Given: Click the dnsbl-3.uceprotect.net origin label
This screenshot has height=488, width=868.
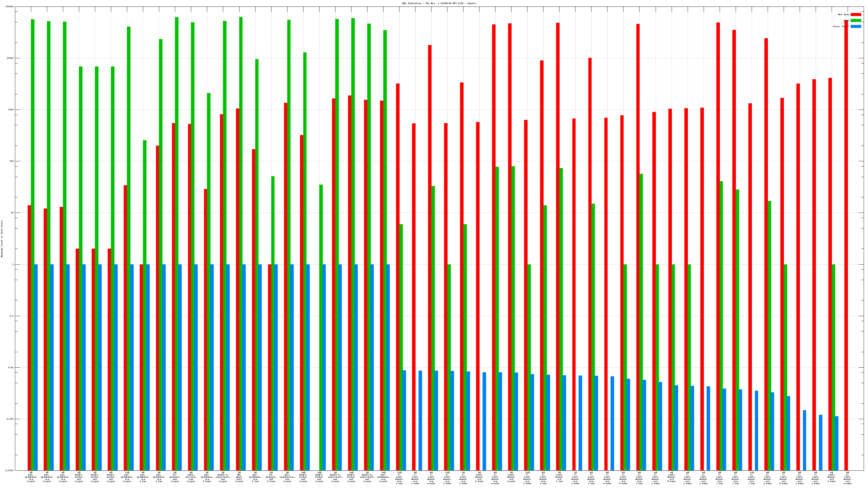Looking at the screenshot, I should tap(335, 477).
